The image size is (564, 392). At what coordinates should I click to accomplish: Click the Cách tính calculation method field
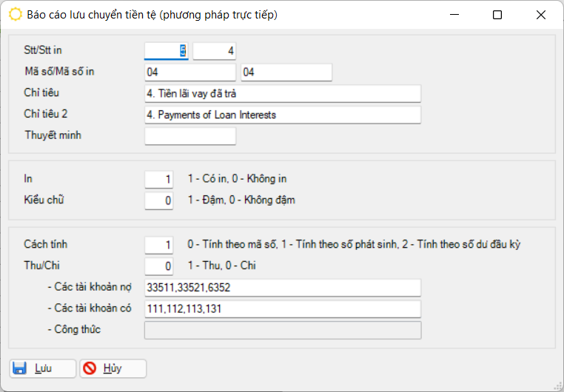click(159, 244)
